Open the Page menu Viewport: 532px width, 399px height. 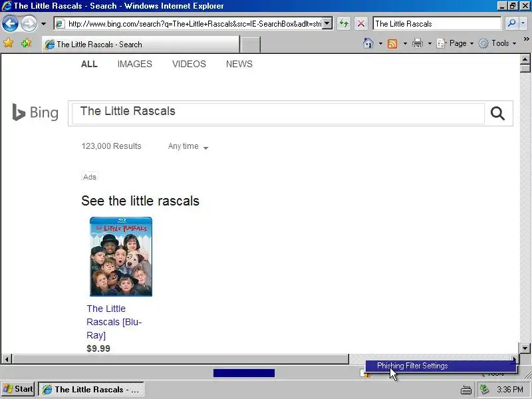455,43
